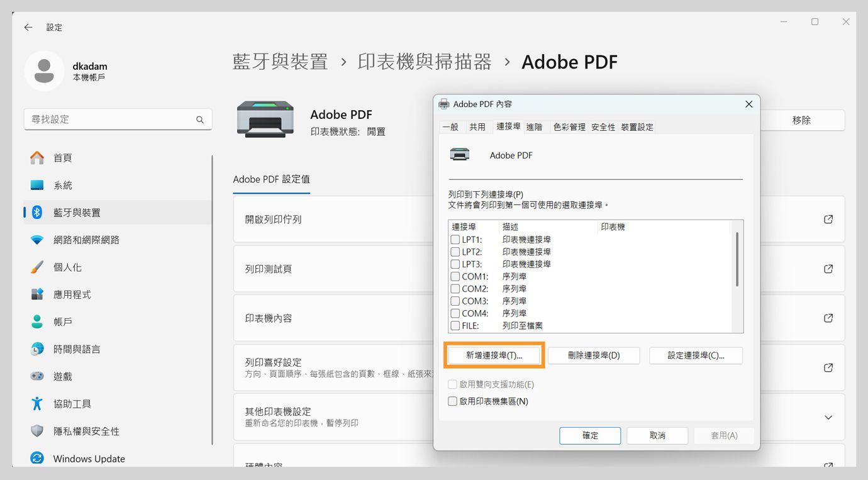
Task: Switch to the 進階 tab
Action: click(535, 126)
